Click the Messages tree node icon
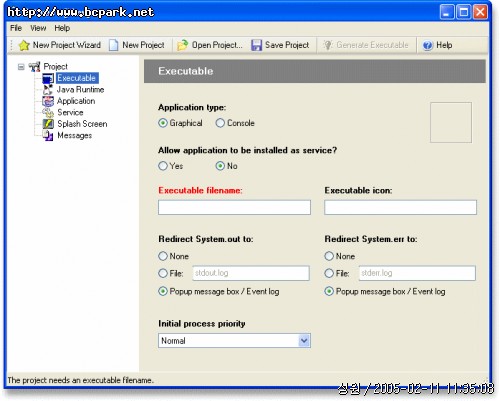 [x=48, y=135]
